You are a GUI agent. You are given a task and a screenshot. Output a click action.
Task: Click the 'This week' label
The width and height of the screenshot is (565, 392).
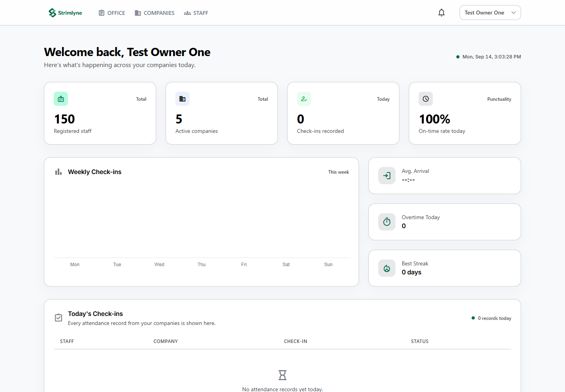coord(339,172)
